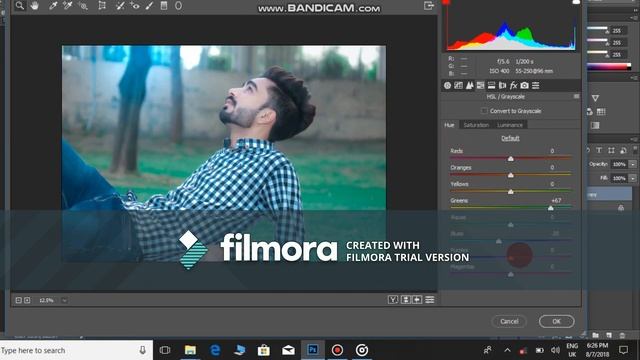Open the Windows notification center
This screenshot has width=640, height=360.
coord(623,350)
